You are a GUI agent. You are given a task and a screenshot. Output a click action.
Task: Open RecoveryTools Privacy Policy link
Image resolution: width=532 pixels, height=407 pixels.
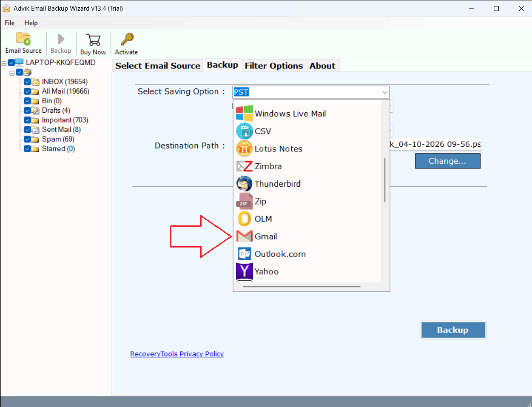pyautogui.click(x=177, y=354)
